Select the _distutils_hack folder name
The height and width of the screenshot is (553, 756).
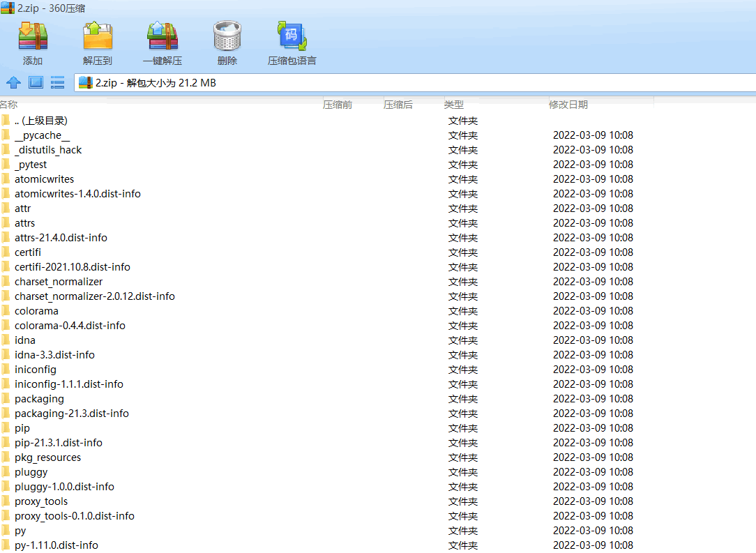(48, 150)
